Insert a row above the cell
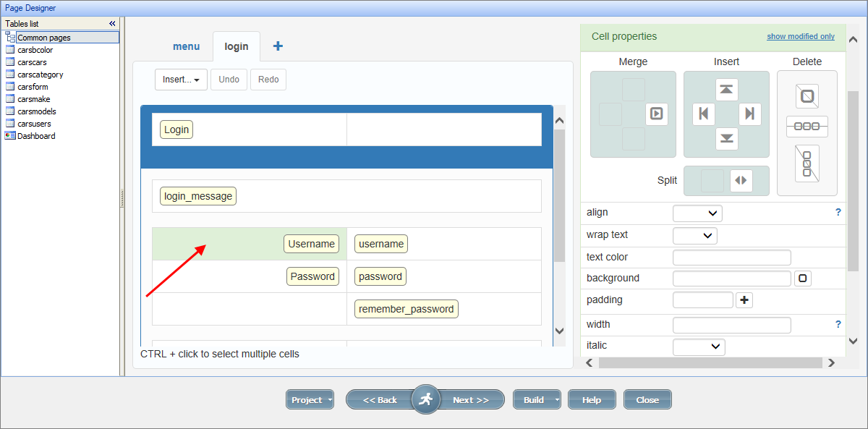This screenshot has width=868, height=429. pos(726,90)
